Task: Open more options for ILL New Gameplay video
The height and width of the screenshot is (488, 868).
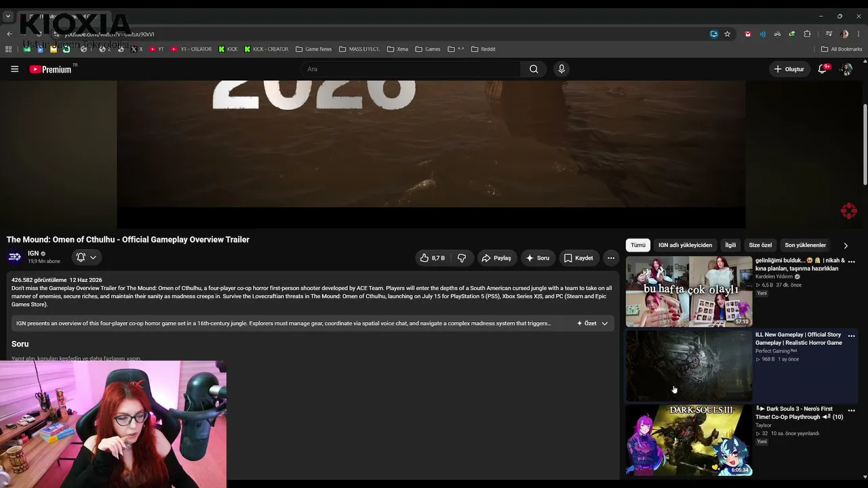Action: pos(852,336)
